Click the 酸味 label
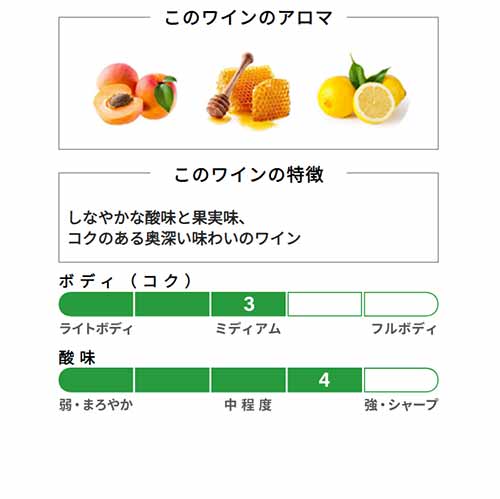The height and width of the screenshot is (499, 500). pyautogui.click(x=77, y=358)
